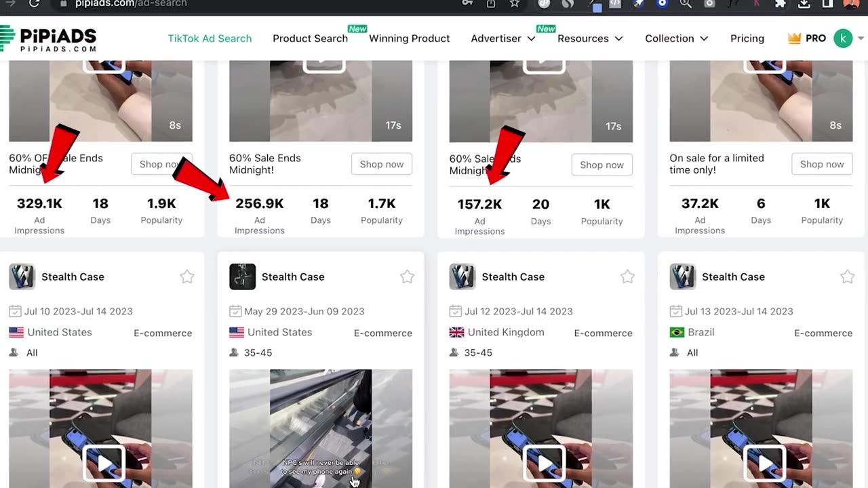Click audience icon beside '35-45' on UK card
868x488 pixels.
click(x=454, y=352)
